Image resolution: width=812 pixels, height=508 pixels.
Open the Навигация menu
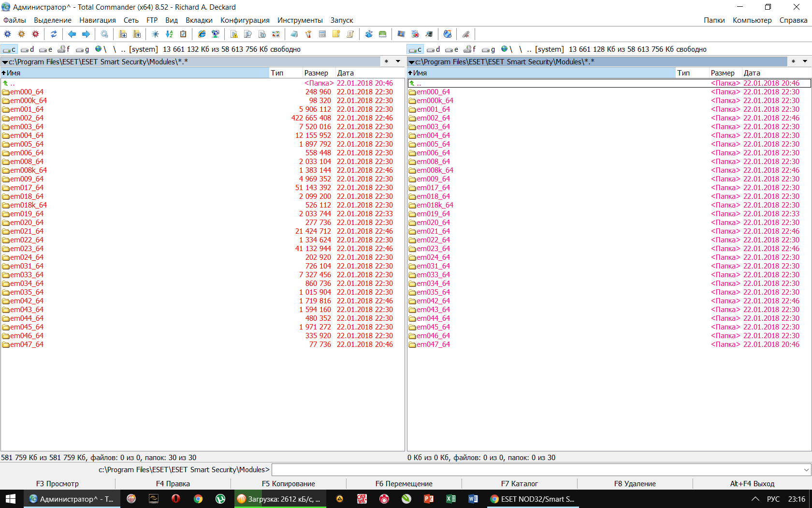(x=98, y=20)
